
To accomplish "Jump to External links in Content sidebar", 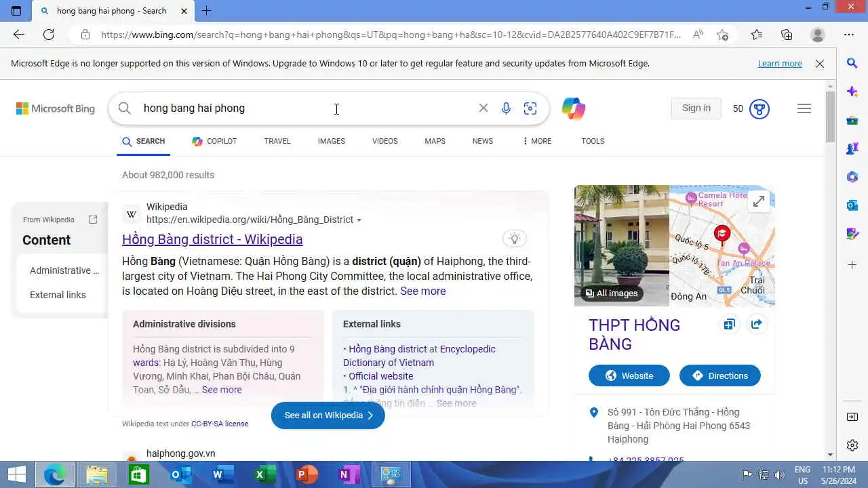I will coord(58,295).
